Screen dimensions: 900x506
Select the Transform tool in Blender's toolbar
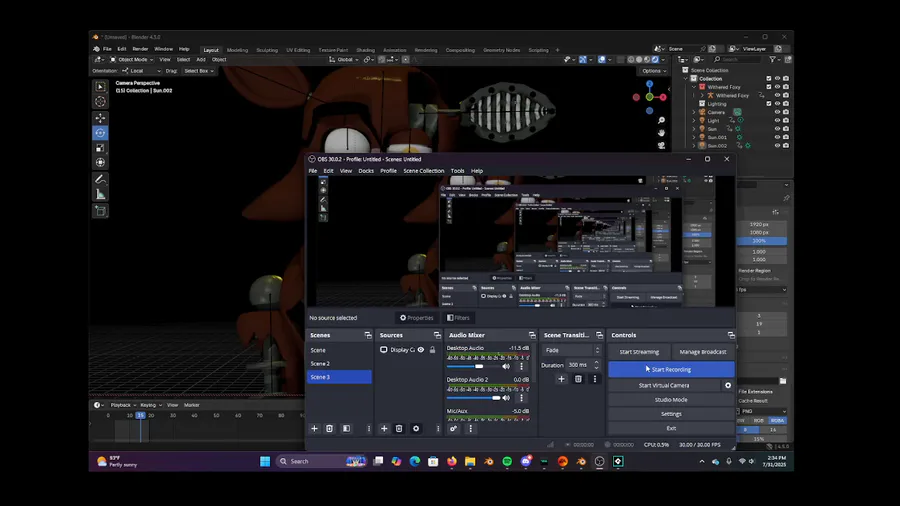(x=100, y=162)
